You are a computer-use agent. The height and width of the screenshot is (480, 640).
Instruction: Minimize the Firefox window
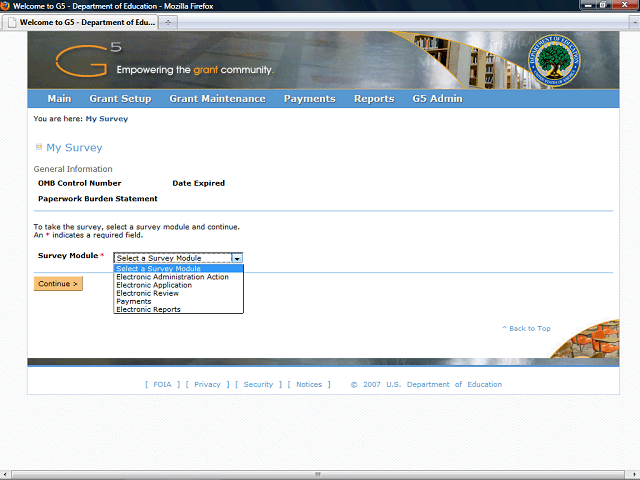tap(588, 5)
